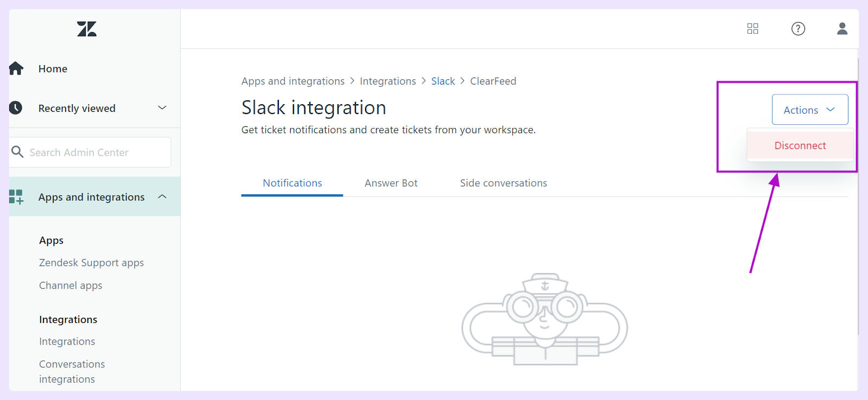
Task: Open Conversations integrations in sidebar
Action: [72, 372]
